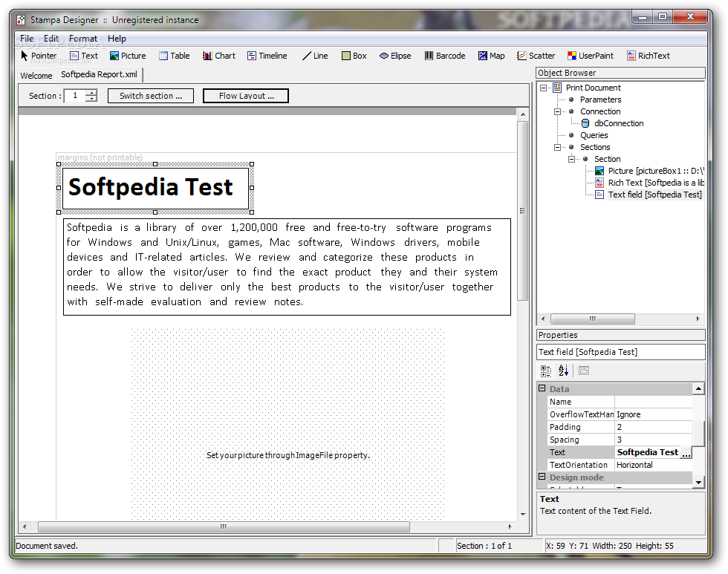Click canvas horizontal scrollbar thumb
This screenshot has height=574, width=728.
pos(224,526)
